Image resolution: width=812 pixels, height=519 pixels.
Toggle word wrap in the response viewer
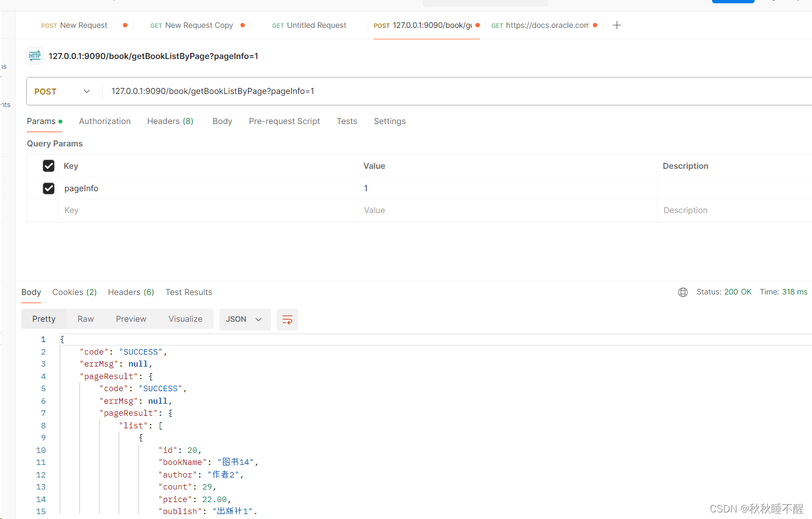click(x=287, y=319)
